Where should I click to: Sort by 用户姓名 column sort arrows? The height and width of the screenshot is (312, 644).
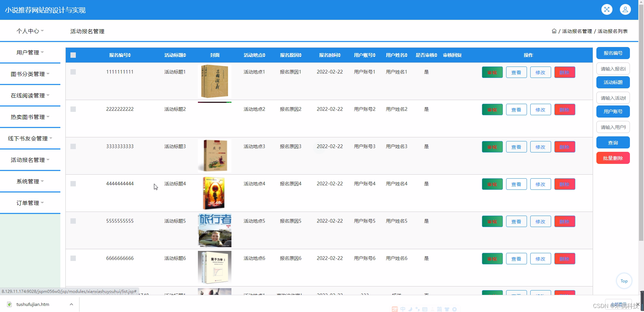coord(406,55)
